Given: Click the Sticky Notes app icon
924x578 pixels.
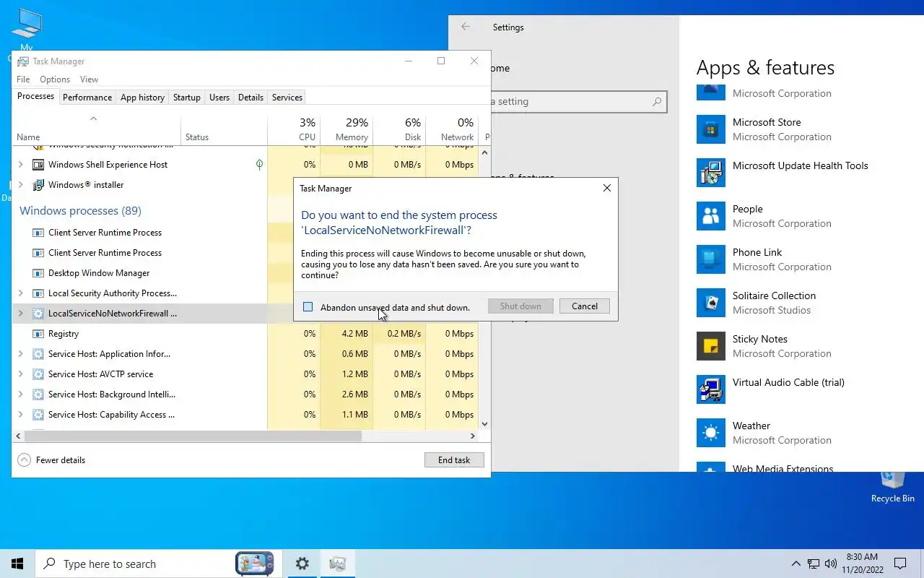Looking at the screenshot, I should click(x=711, y=346).
